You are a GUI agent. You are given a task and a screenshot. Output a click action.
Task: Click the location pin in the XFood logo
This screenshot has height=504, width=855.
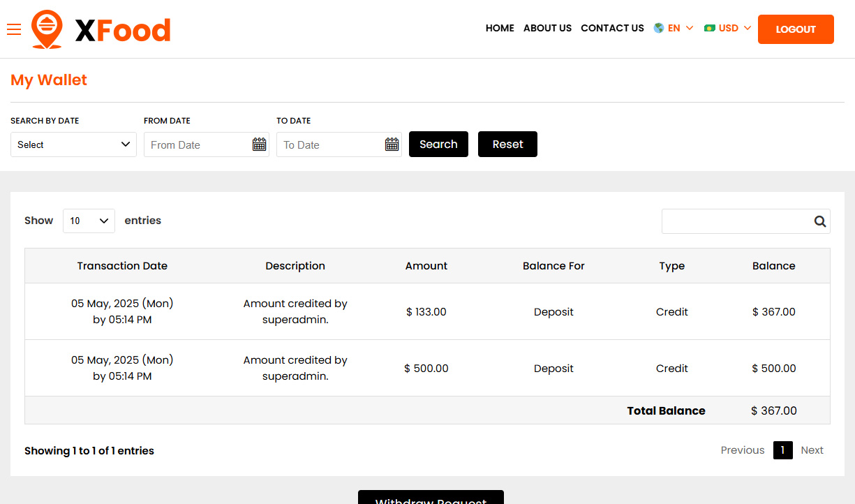click(x=46, y=29)
